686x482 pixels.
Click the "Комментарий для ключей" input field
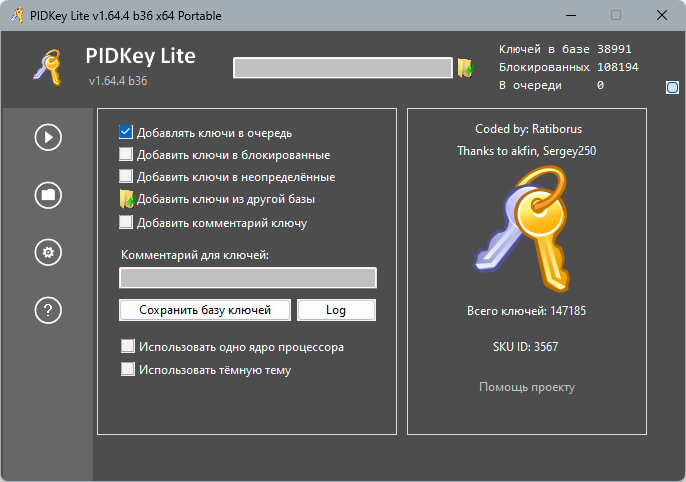pyautogui.click(x=248, y=278)
